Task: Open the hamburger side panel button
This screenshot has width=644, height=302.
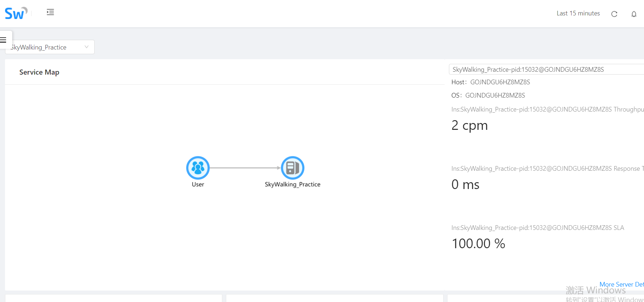Action: [4, 40]
